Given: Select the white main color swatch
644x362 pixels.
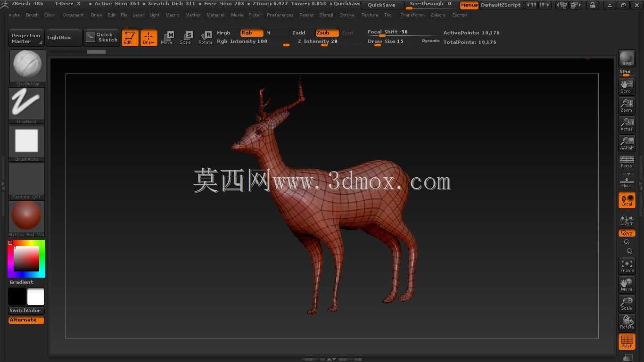Looking at the screenshot, I should tap(36, 297).
